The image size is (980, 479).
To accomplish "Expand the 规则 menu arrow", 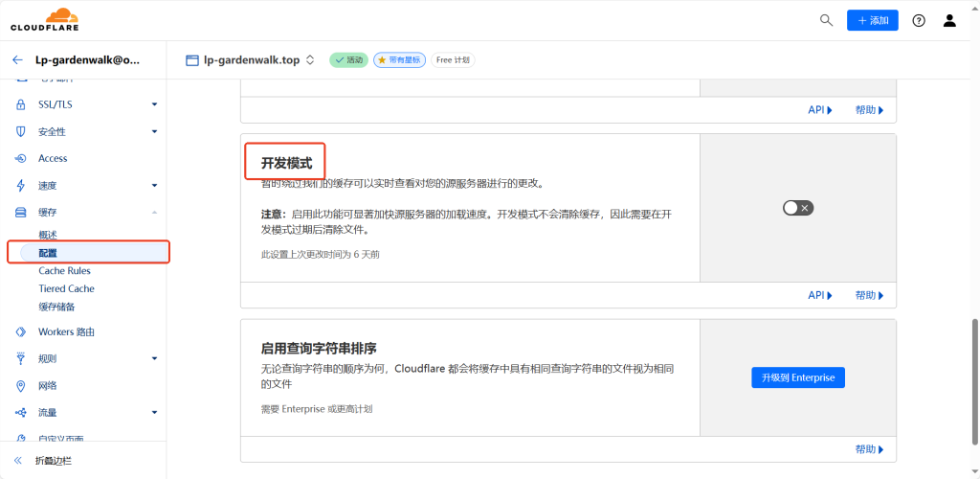I will 154,358.
